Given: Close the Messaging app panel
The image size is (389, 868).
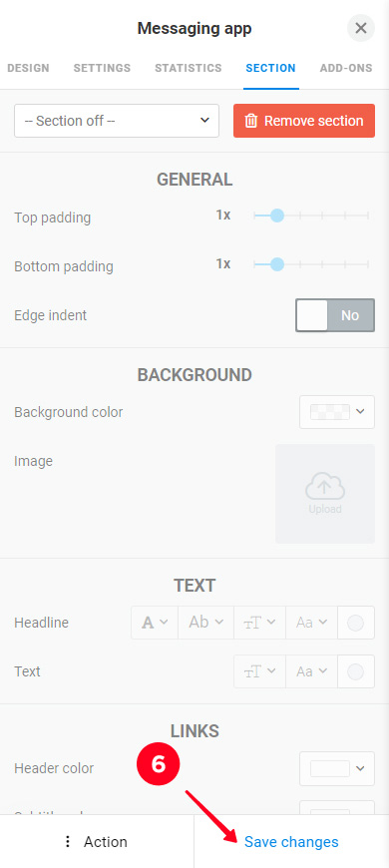Looking at the screenshot, I should (x=361, y=28).
